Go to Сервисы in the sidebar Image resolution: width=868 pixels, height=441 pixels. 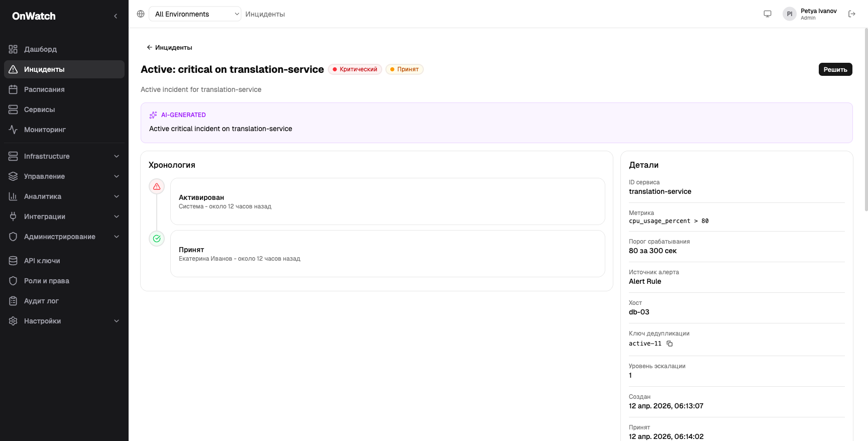pos(64,109)
